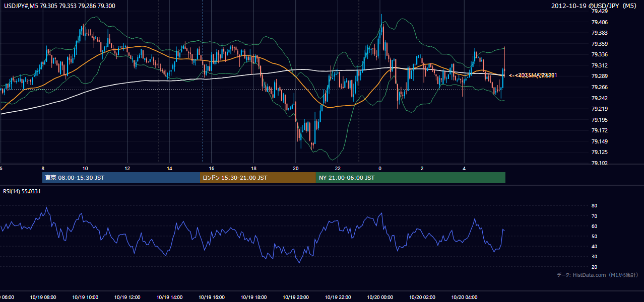The height and width of the screenshot is (302, 644).
Task: Click the 2012-10-19 USD/JPY (M5) chart title
Action: point(595,6)
